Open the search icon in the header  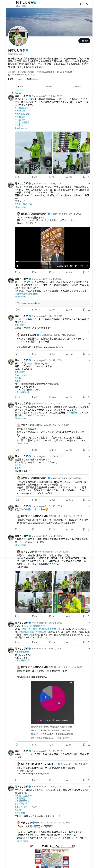(88, 4)
